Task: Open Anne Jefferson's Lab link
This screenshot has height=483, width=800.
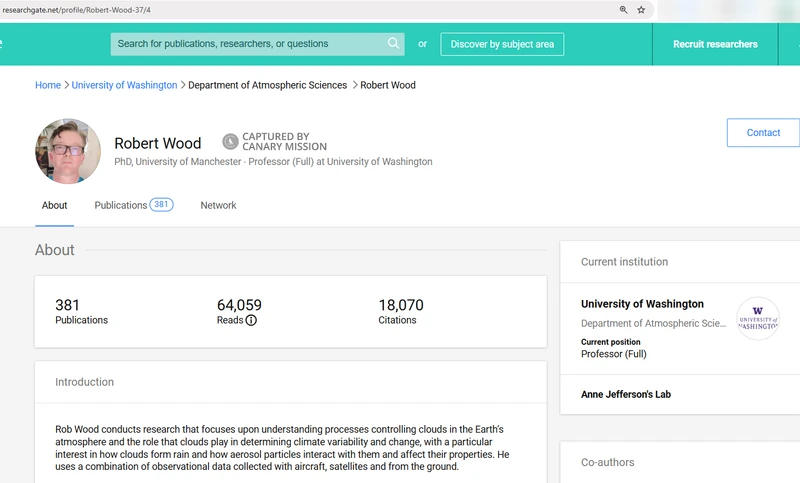Action: [626, 394]
